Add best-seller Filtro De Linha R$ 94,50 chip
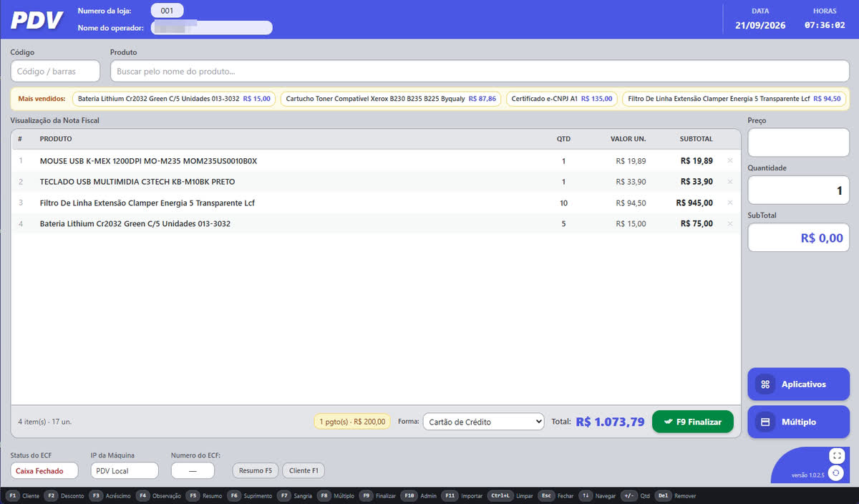 [x=734, y=99]
